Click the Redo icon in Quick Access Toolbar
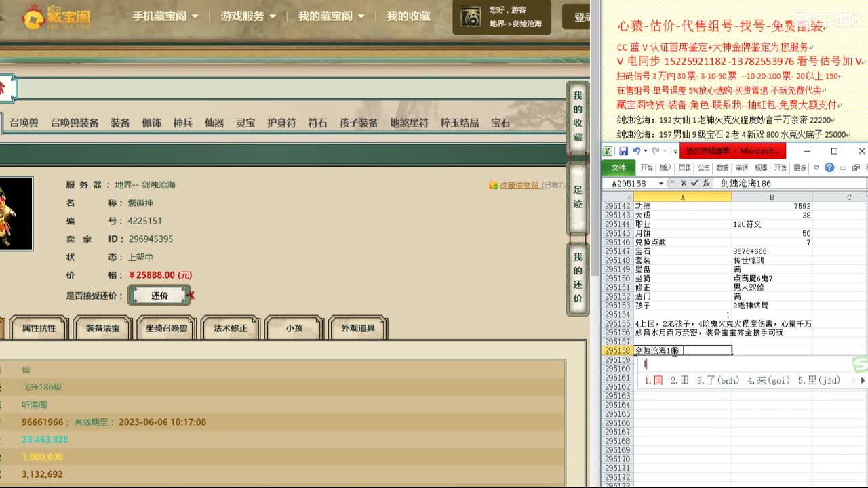The width and height of the screenshot is (868, 488). (655, 150)
